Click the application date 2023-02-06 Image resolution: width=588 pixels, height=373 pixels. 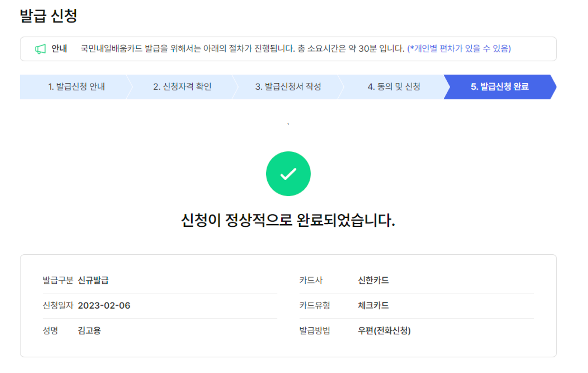coord(104,305)
